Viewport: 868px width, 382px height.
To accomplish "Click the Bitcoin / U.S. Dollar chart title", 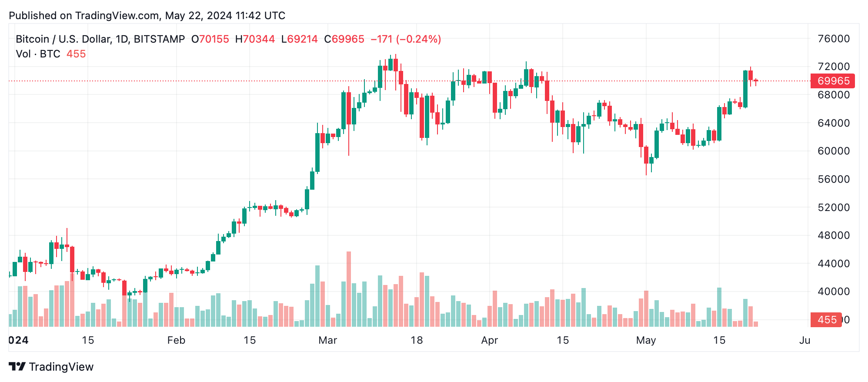I will [100, 39].
